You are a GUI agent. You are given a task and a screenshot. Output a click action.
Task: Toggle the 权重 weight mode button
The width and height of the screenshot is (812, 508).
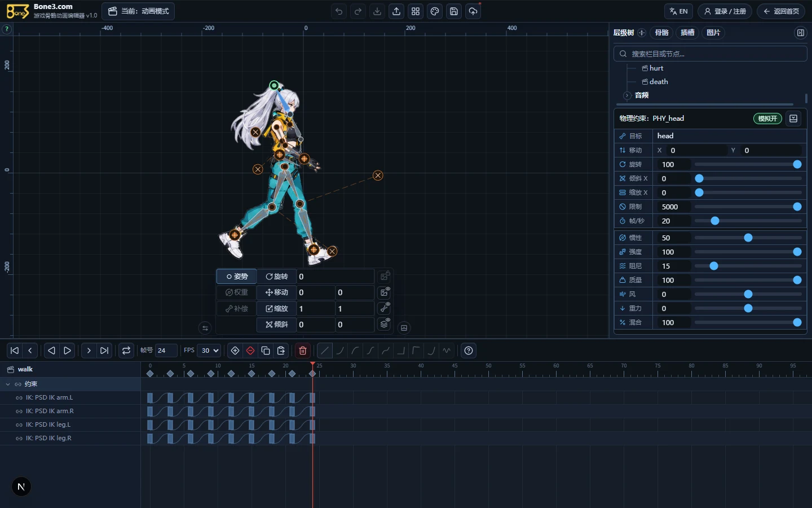[237, 292]
